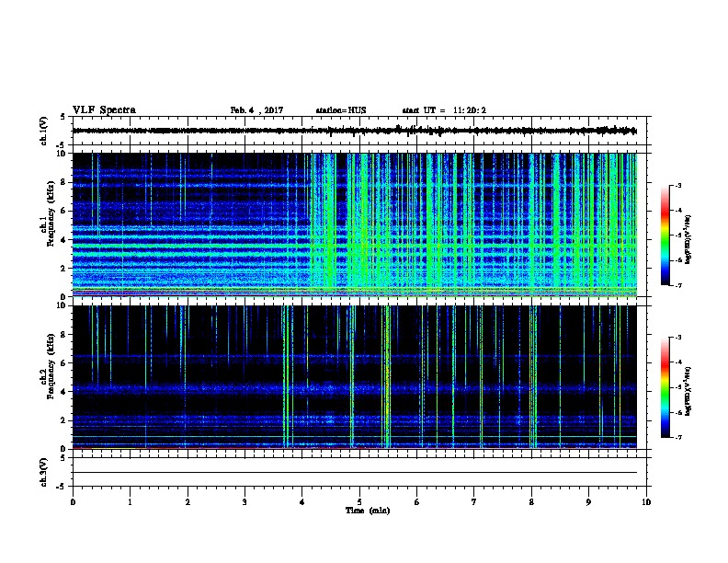Screen dimensions: 728x563
Task: Click the ch.1(V) waveform trace panel
Action: click(359, 131)
